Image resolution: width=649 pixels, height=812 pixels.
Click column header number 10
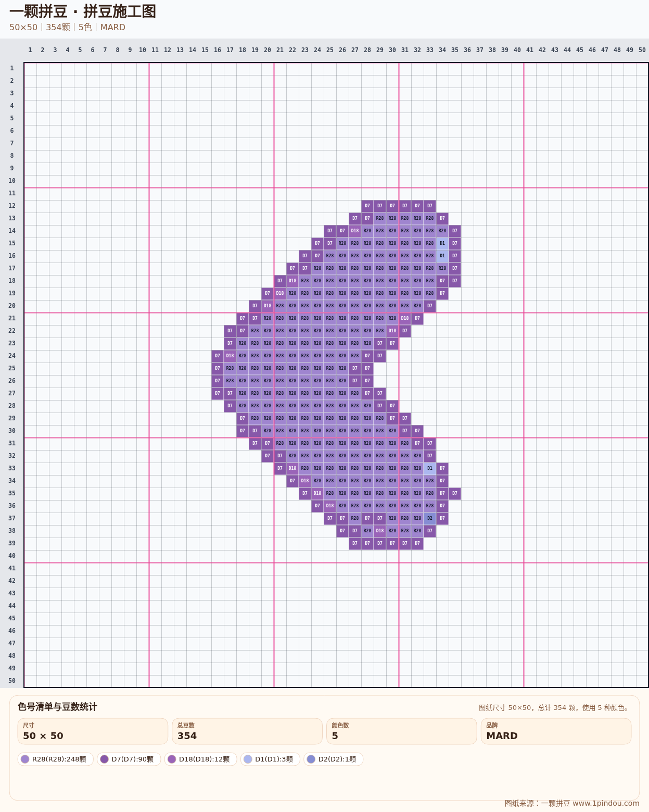point(143,50)
